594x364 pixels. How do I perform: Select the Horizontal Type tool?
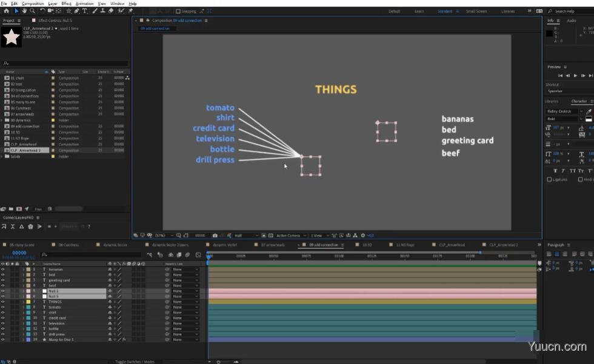click(x=85, y=11)
